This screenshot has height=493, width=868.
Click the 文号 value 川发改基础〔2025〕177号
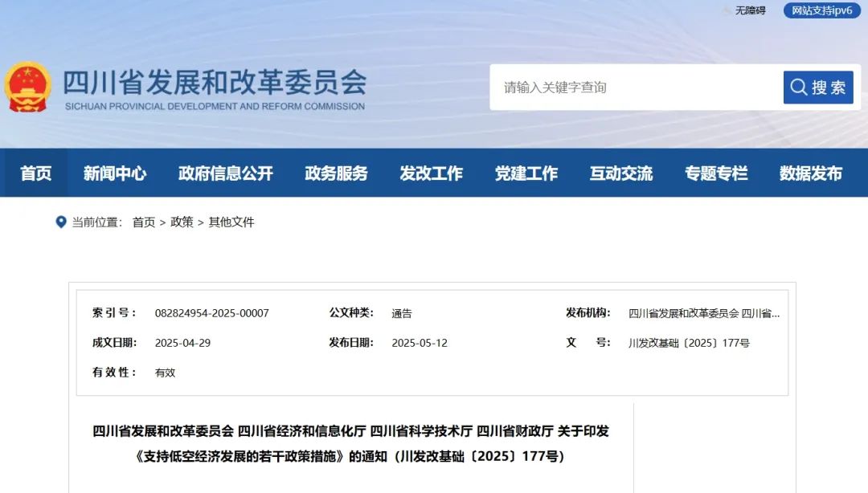690,343
